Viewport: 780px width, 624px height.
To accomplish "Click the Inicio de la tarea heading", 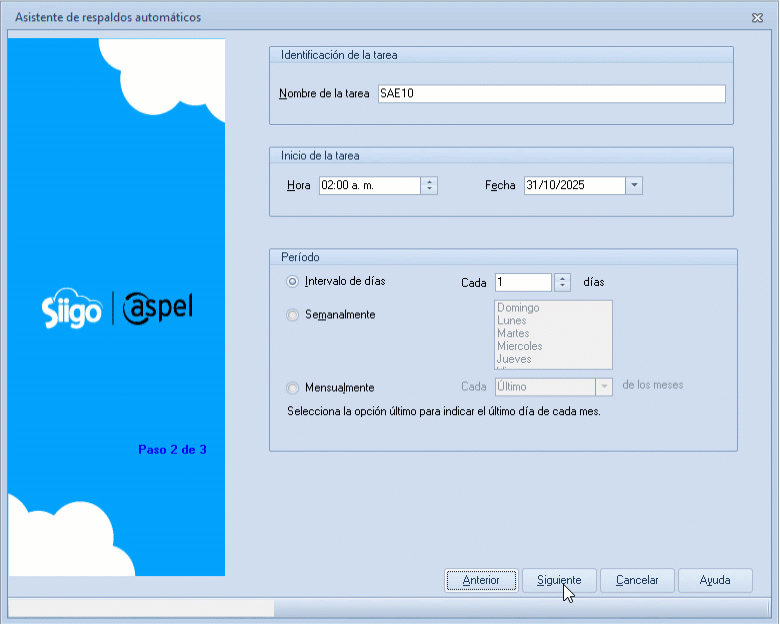I will pyautogui.click(x=320, y=156).
